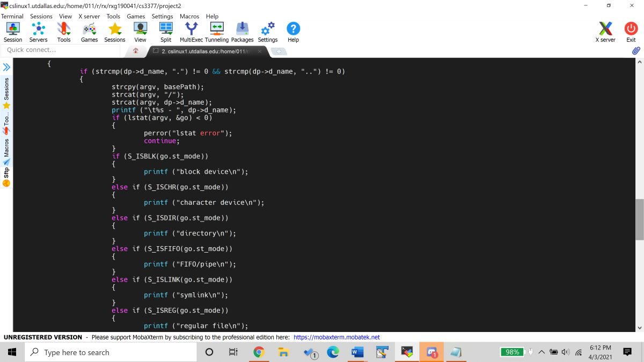Start the X server icon
644x362 pixels.
[605, 32]
